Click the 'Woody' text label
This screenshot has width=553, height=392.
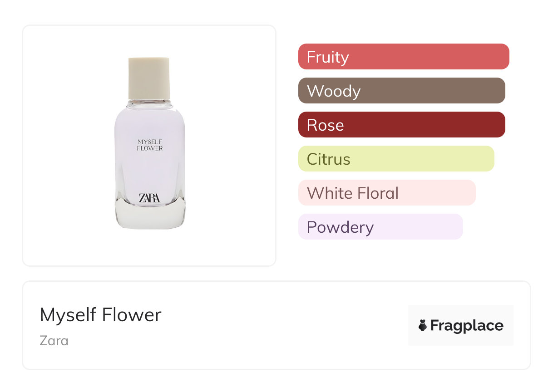click(x=334, y=91)
